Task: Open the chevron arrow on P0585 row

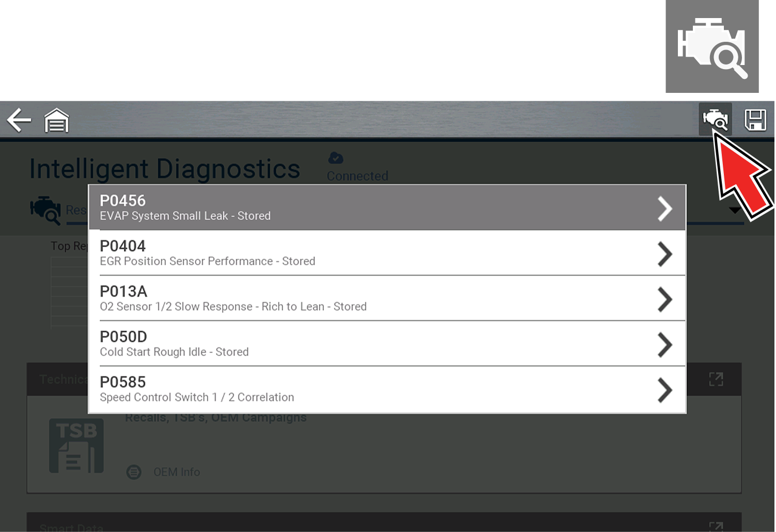Action: (665, 390)
